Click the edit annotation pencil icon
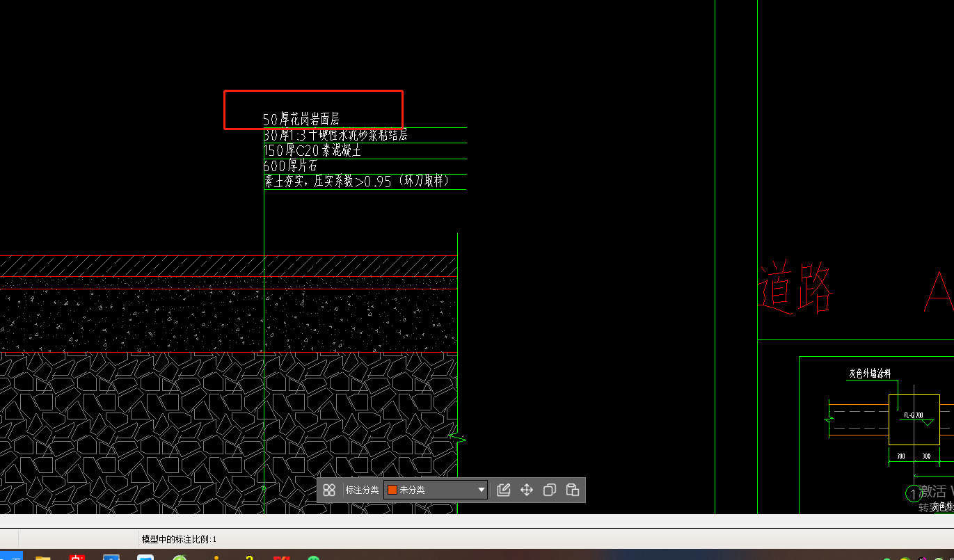This screenshot has width=954, height=560. click(504, 490)
